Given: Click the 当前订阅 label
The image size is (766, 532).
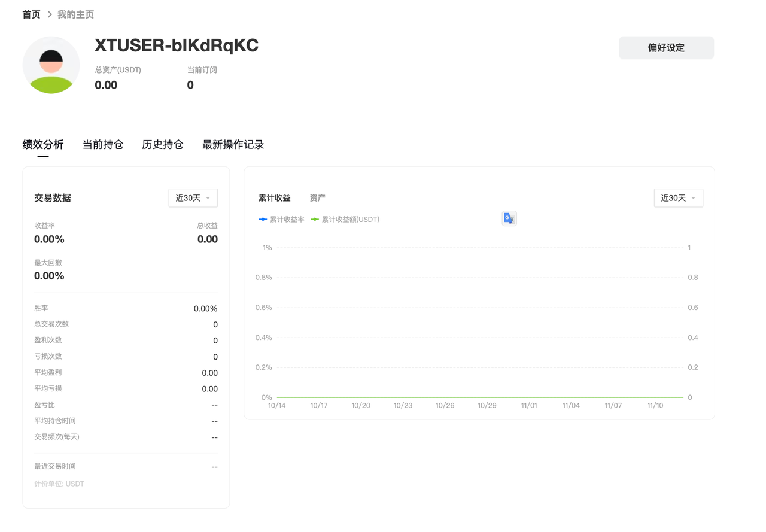Looking at the screenshot, I should click(x=202, y=70).
